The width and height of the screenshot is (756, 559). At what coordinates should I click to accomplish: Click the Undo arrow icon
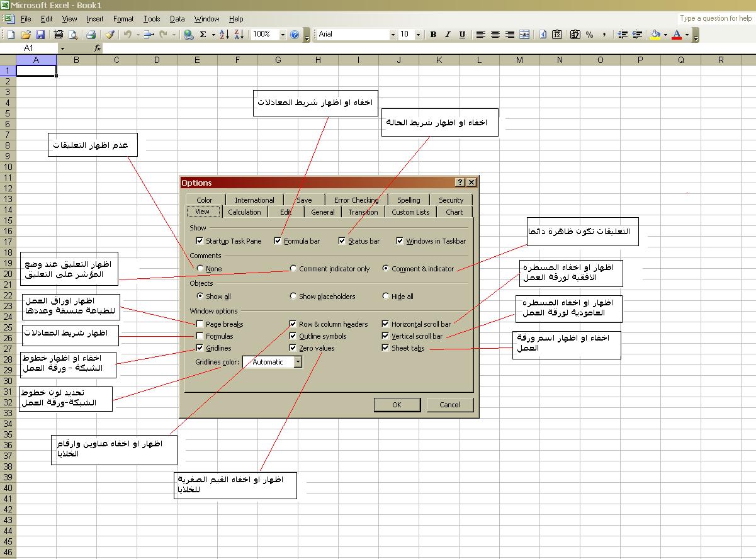coord(127,35)
